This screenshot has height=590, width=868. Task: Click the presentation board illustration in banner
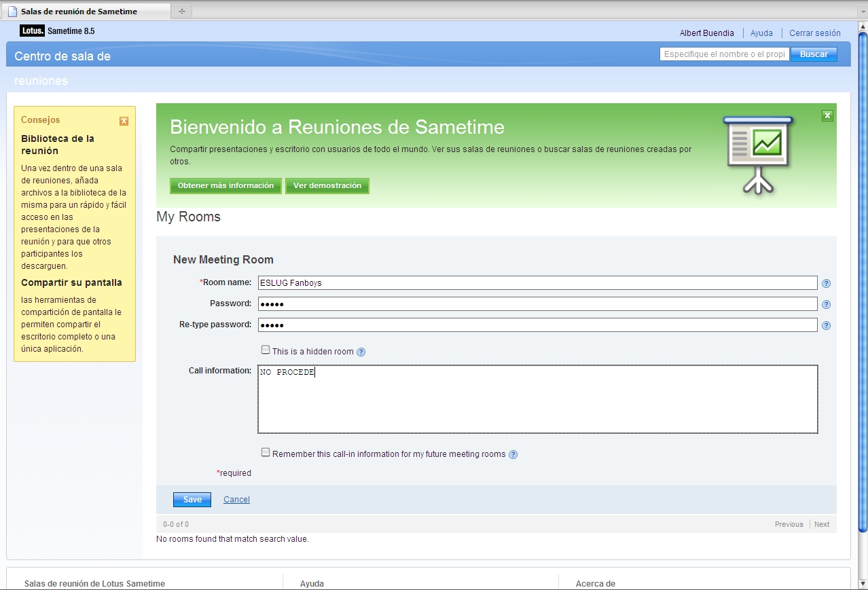pos(757,155)
